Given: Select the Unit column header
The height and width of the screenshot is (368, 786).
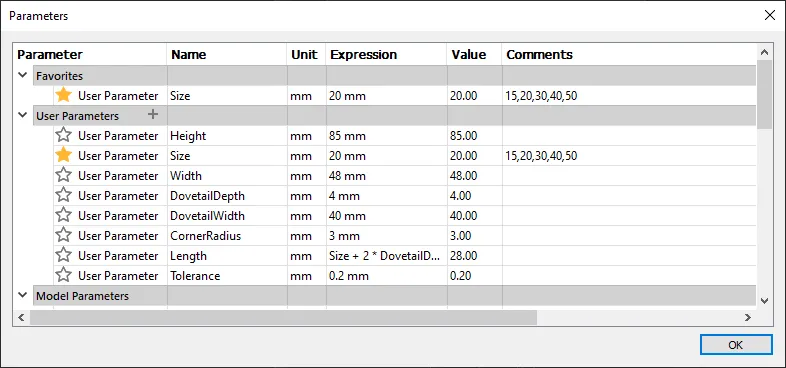Looking at the screenshot, I should click(x=306, y=55).
